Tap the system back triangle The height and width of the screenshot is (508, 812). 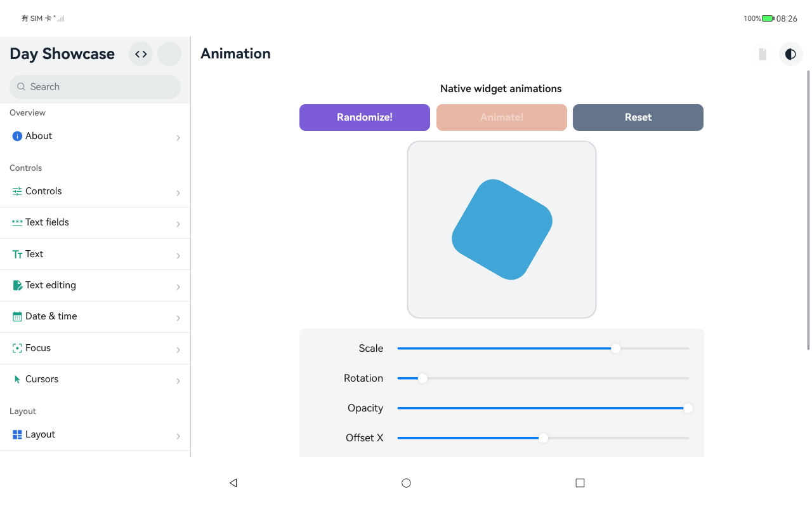pos(233,483)
